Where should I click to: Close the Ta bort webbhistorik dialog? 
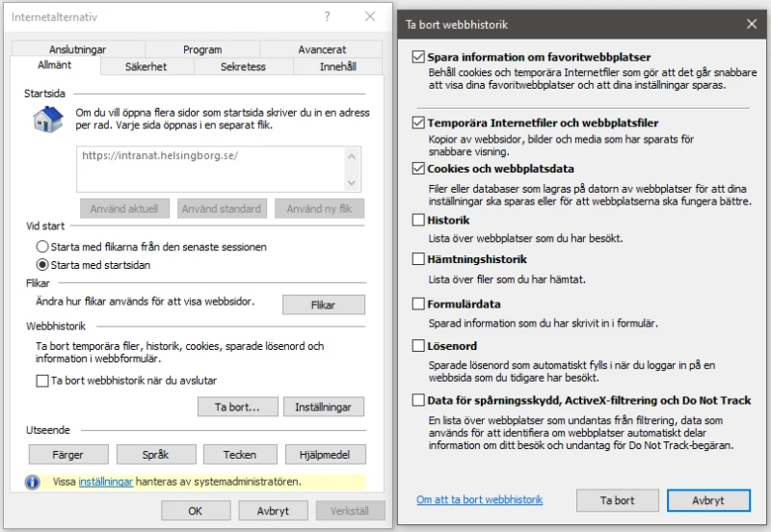(x=752, y=24)
